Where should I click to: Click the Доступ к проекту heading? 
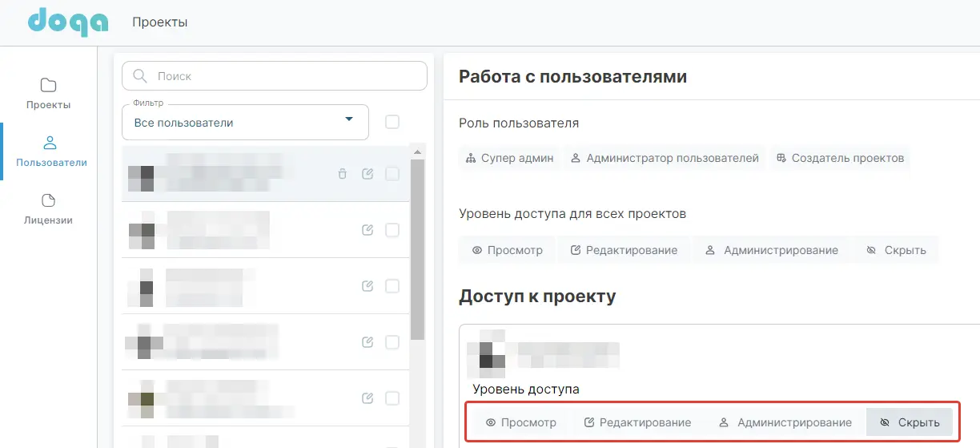point(537,297)
